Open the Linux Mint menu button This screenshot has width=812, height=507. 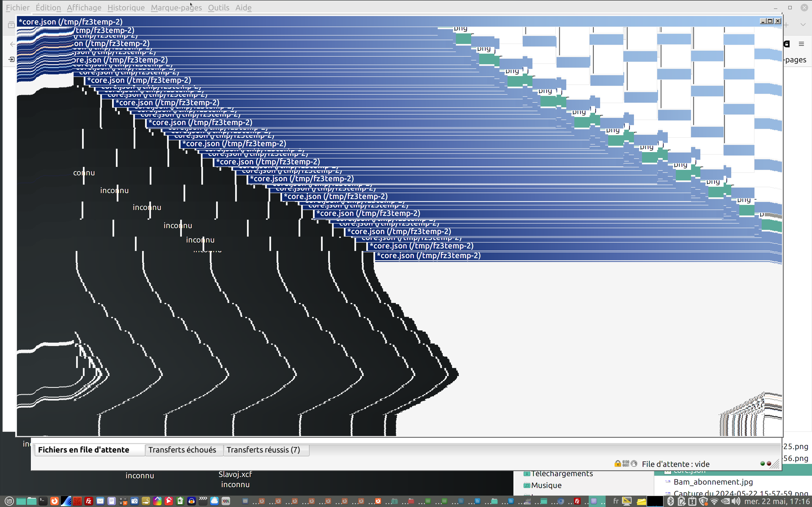(9, 501)
